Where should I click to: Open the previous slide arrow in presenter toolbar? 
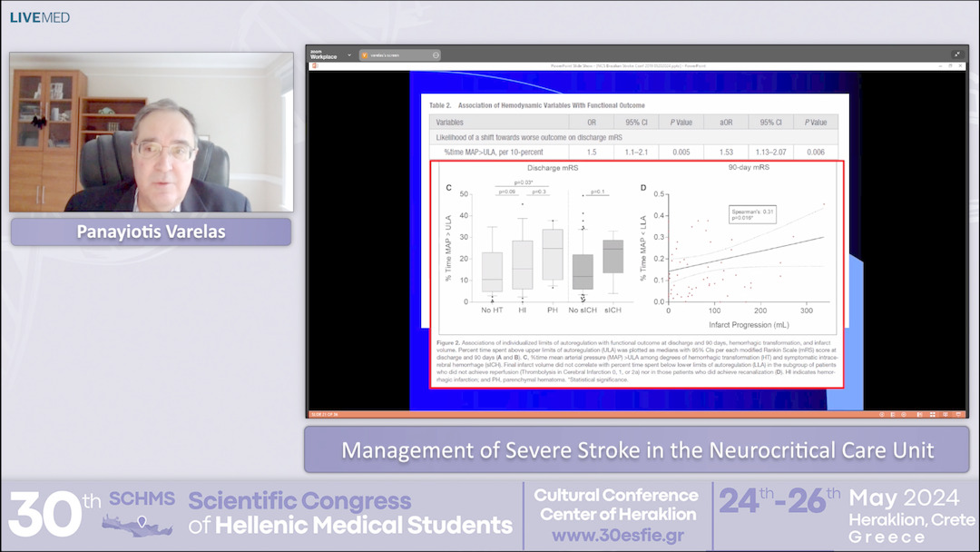pyautogui.click(x=881, y=413)
